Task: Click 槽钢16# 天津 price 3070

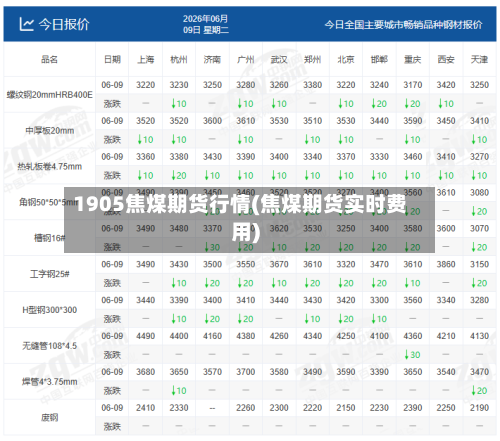Action: pos(479,228)
